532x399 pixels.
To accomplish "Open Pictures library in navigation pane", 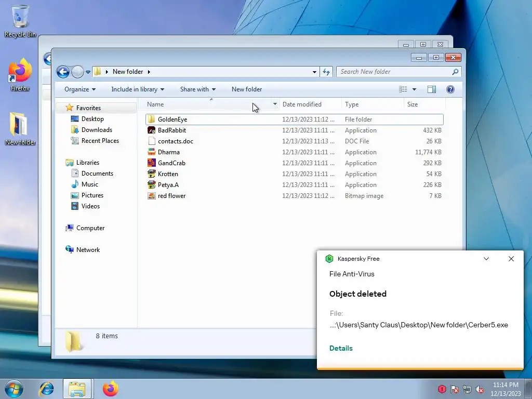I will 92,195.
